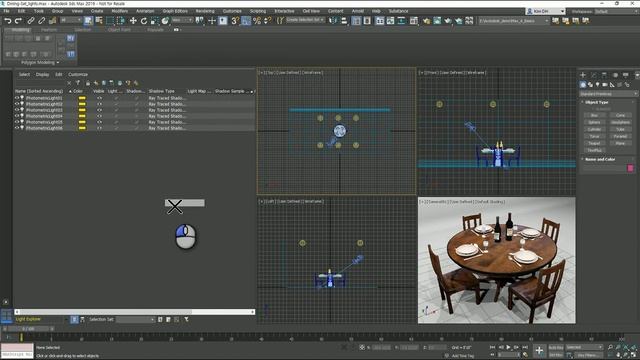
Task: Click the Cone primitive button
Action: point(620,116)
